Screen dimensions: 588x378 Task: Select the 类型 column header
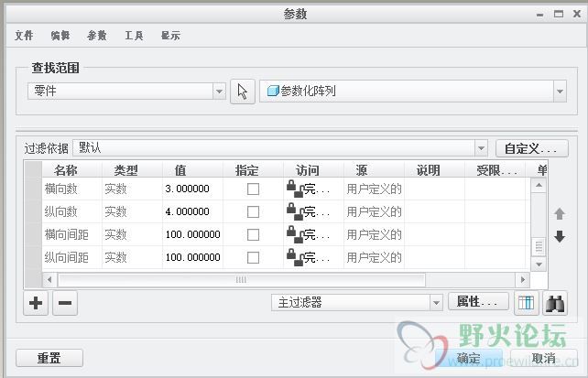click(133, 170)
